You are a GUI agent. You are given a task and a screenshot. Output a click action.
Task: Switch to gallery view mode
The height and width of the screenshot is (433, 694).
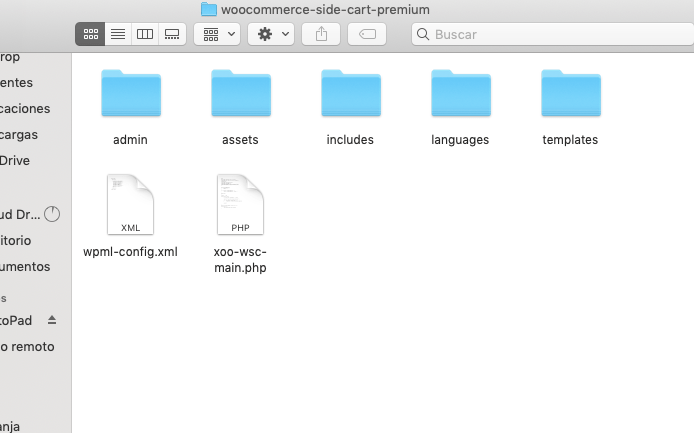pos(172,34)
